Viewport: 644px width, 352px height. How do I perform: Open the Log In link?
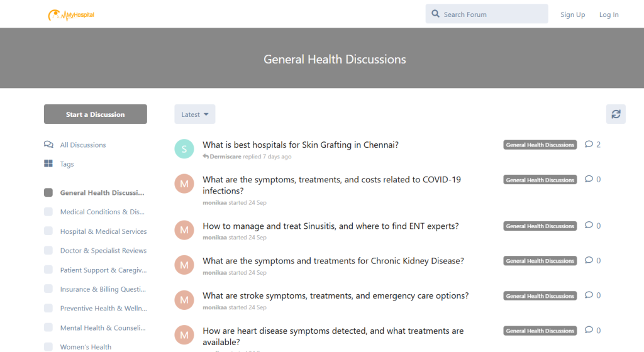point(608,14)
